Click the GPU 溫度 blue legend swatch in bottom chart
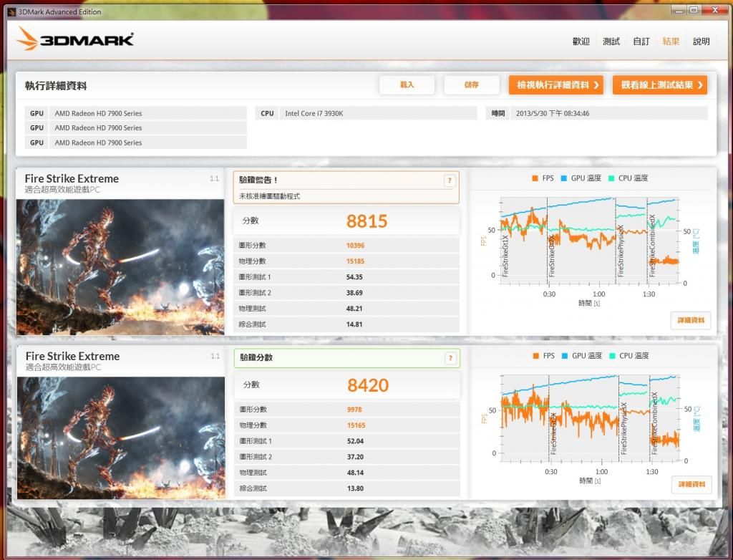 coord(564,356)
